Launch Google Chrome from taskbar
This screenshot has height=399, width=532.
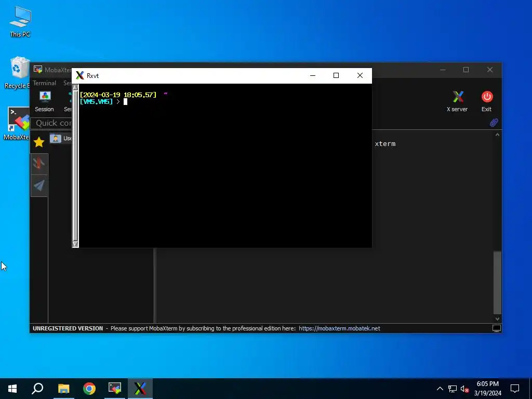(x=89, y=389)
